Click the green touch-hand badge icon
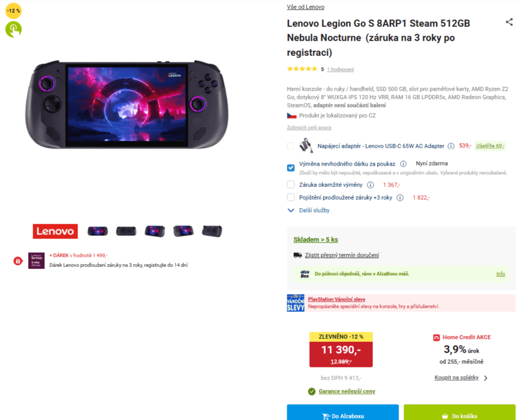Viewport: 521px width, 420px height. tap(13, 29)
